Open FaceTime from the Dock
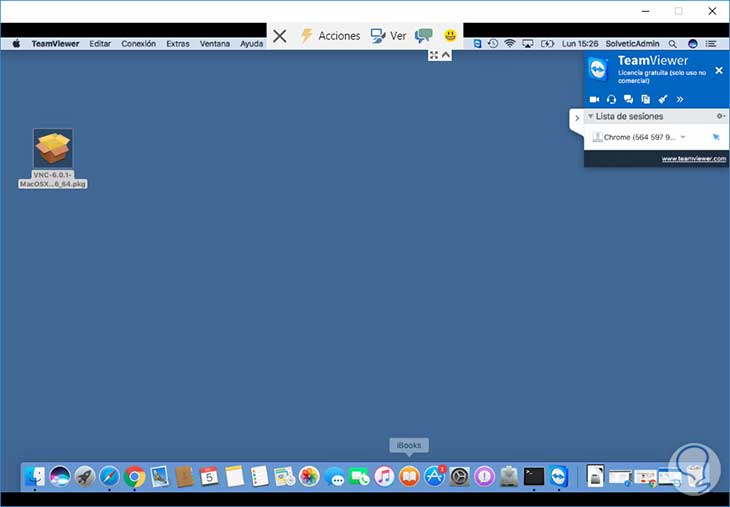Image resolution: width=730 pixels, height=507 pixels. (359, 476)
